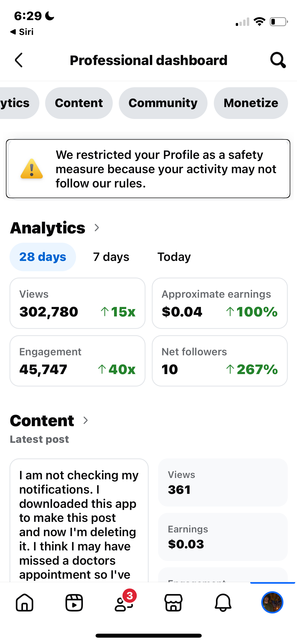
Task: Open the Notifications bell icon
Action: click(223, 603)
